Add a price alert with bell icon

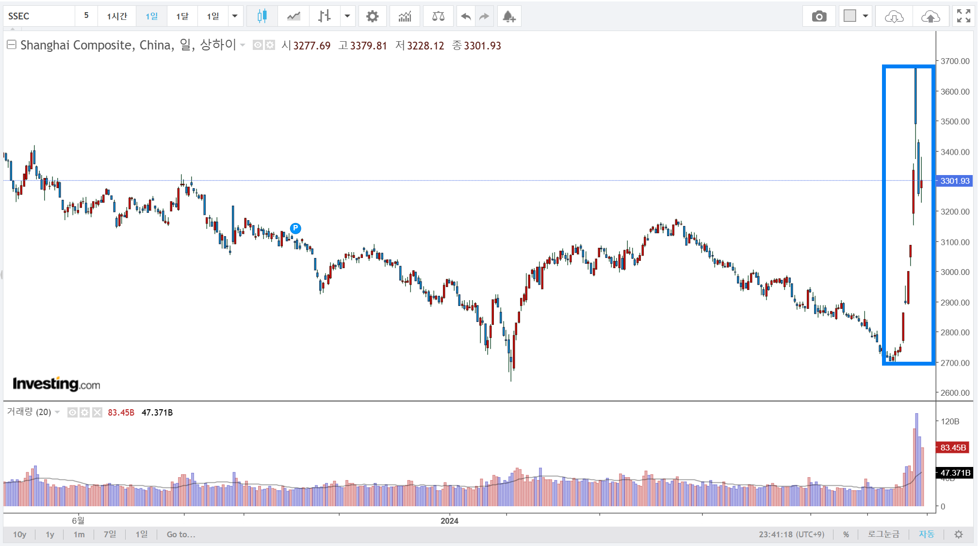pos(509,16)
